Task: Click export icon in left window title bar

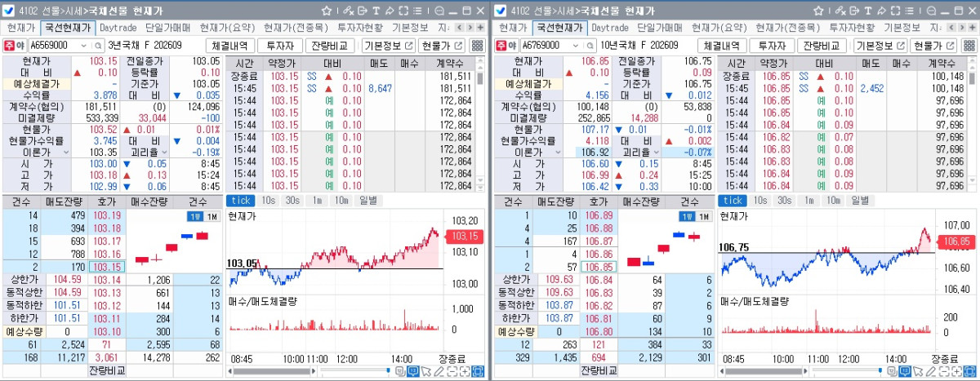Action: click(x=363, y=11)
